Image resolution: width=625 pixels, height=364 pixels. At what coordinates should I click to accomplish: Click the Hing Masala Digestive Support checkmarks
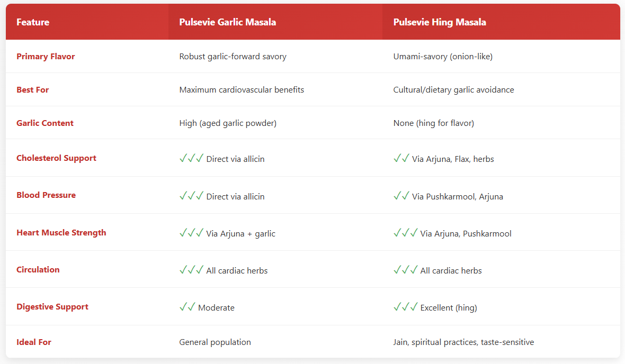405,307
